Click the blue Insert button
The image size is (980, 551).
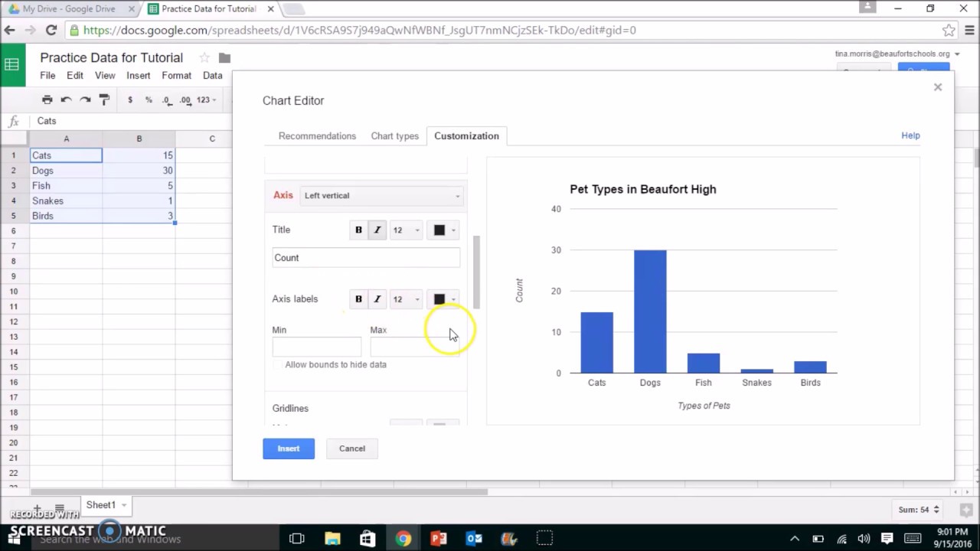click(x=289, y=448)
